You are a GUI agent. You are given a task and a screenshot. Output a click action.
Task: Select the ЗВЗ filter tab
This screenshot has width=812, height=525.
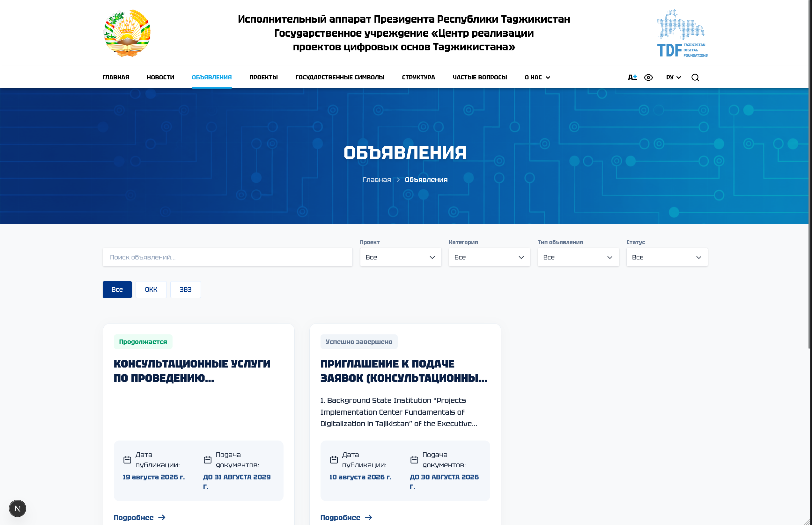(x=186, y=289)
